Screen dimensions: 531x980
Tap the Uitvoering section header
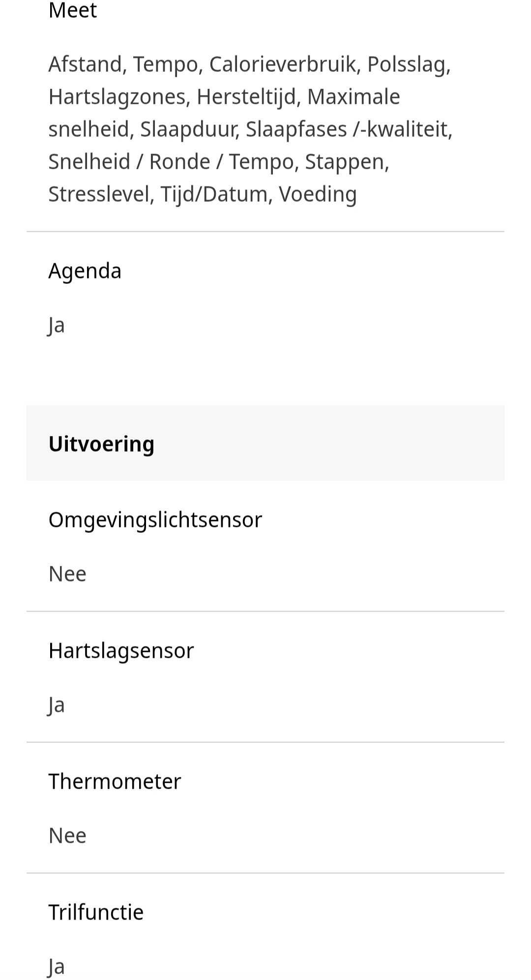(101, 444)
